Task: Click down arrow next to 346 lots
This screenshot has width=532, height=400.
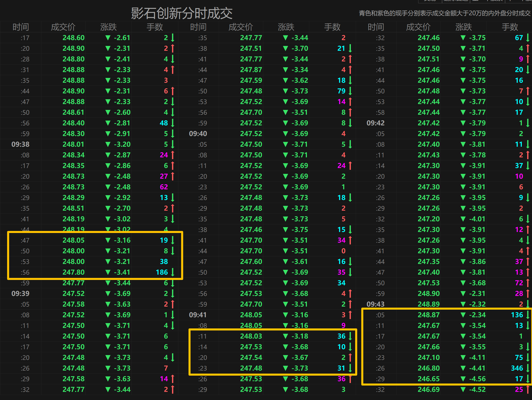Action: click(528, 368)
